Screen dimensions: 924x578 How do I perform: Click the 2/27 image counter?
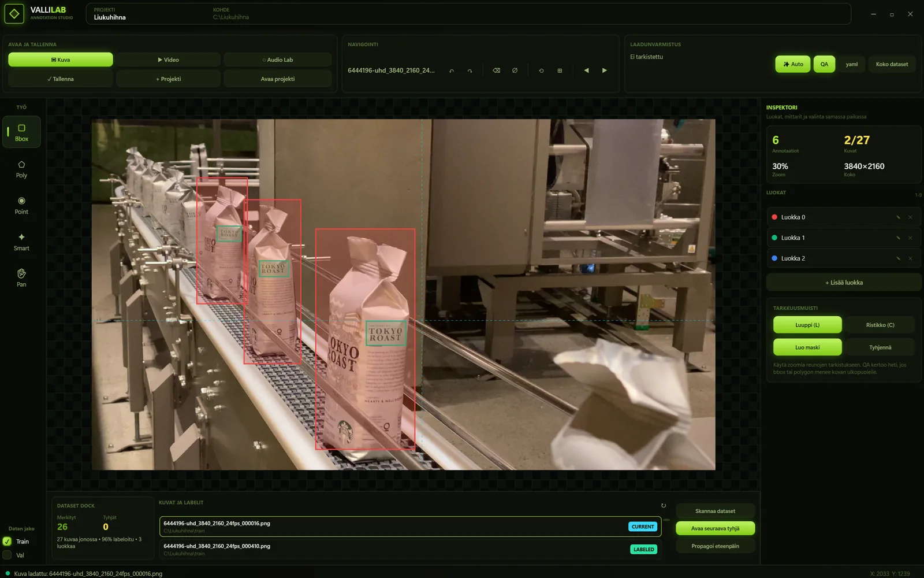pos(856,140)
